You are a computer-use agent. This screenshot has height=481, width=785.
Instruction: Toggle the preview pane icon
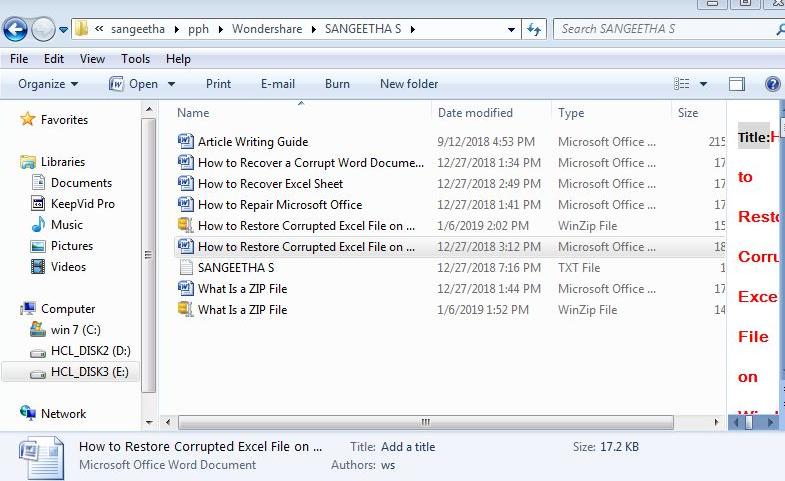pyautogui.click(x=736, y=84)
